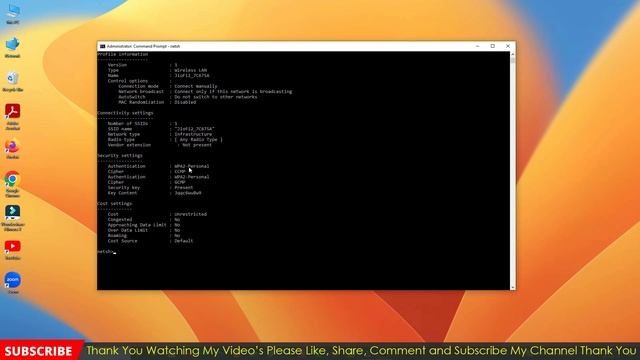Minimize the Command Prompt window
640x360 pixels.
point(478,46)
